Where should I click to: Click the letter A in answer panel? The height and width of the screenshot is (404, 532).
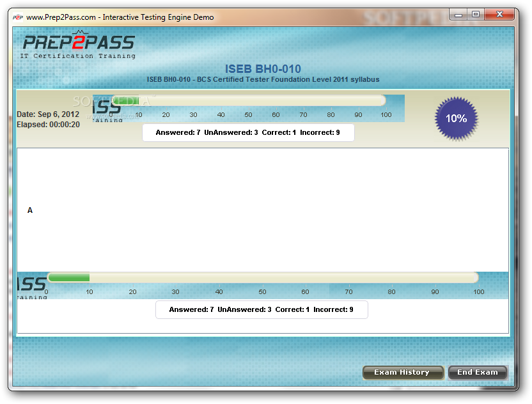coord(30,210)
